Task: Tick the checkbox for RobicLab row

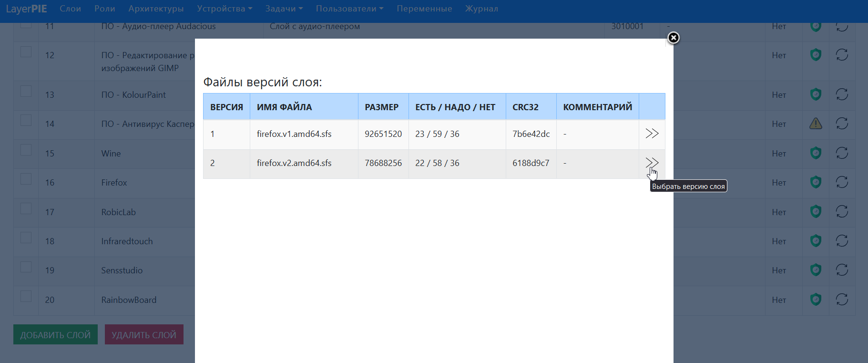Action: point(26,208)
